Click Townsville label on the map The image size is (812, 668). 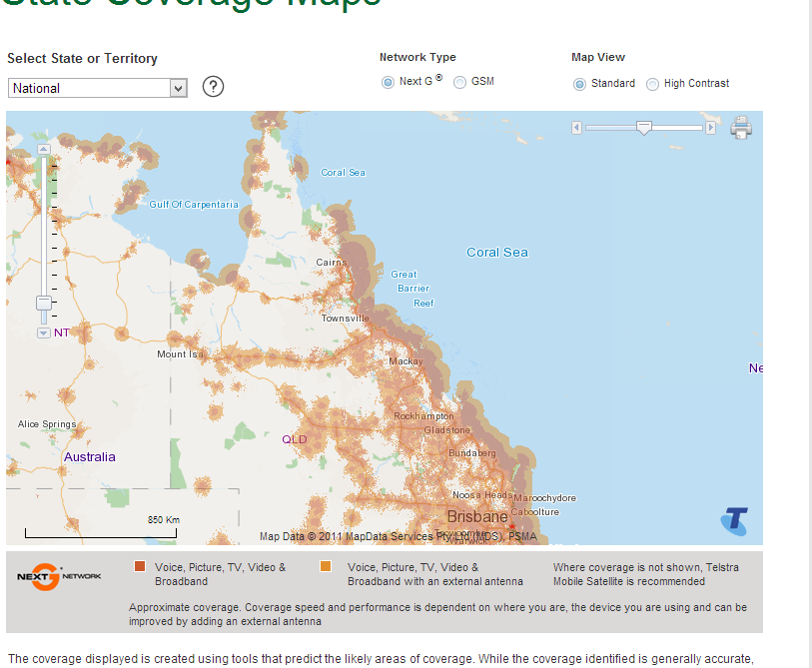point(346,319)
